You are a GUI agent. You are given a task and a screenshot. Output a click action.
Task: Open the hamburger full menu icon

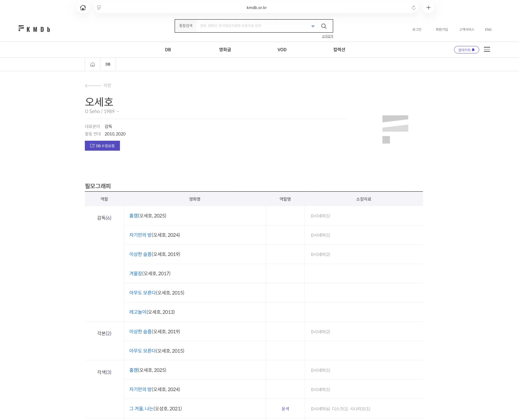[x=487, y=49]
